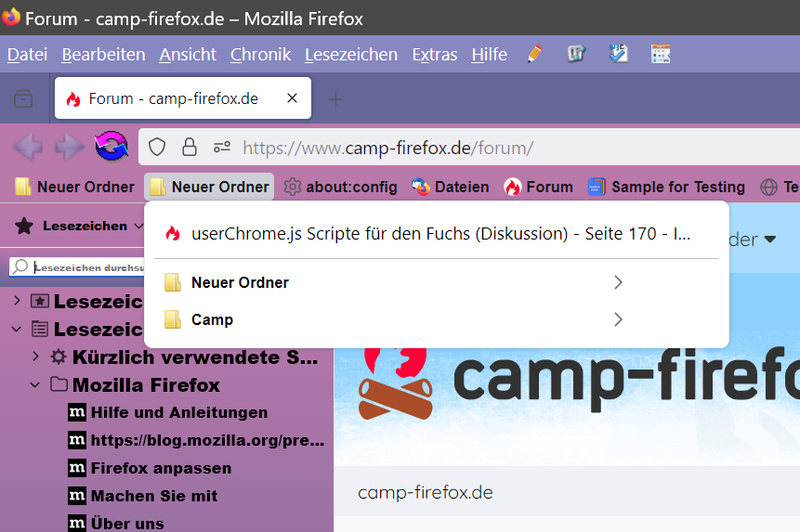Collapse the Mozilla Firefox folder
The width and height of the screenshot is (800, 532).
click(x=35, y=384)
